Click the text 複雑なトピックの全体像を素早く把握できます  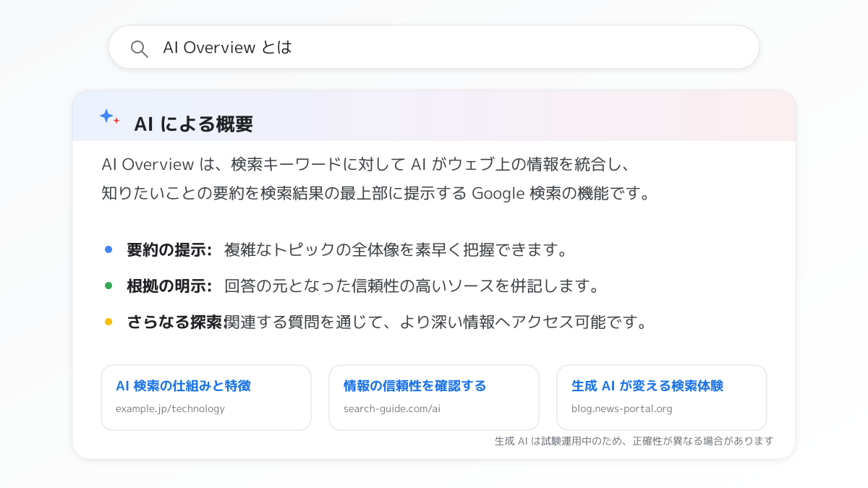coord(395,250)
